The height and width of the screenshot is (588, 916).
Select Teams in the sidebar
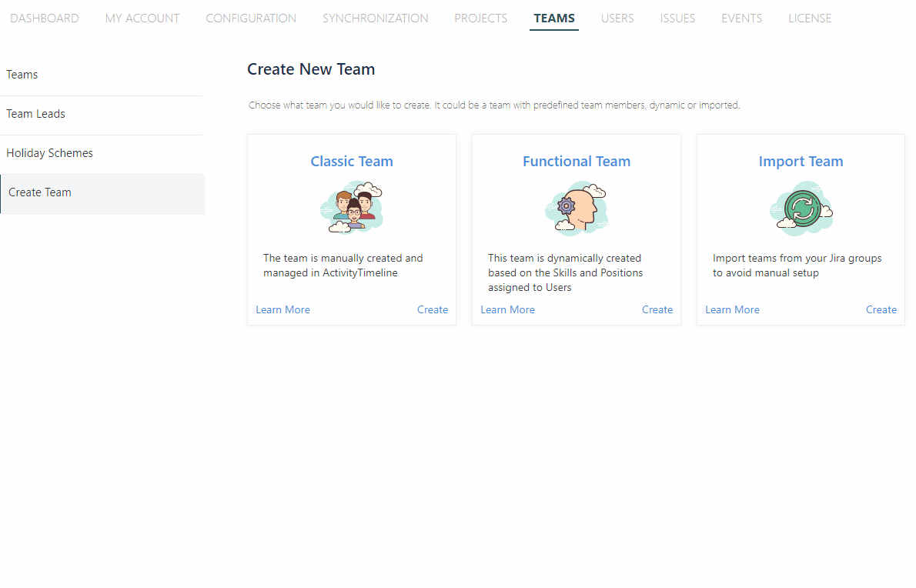coord(102,75)
